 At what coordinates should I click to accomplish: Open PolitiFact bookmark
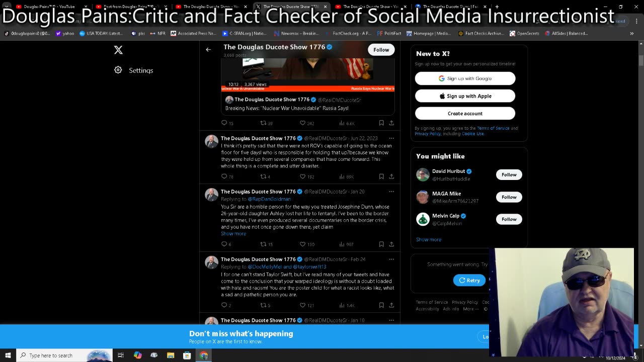(388, 33)
